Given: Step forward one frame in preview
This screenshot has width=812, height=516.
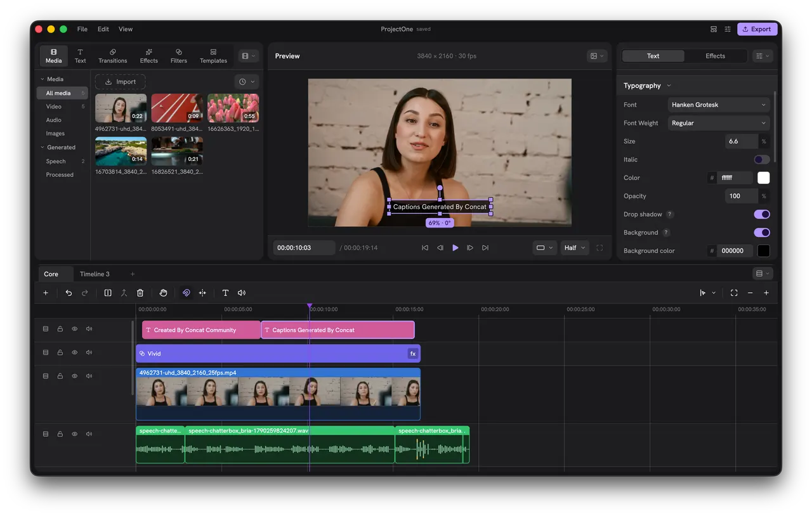Looking at the screenshot, I should [x=470, y=248].
